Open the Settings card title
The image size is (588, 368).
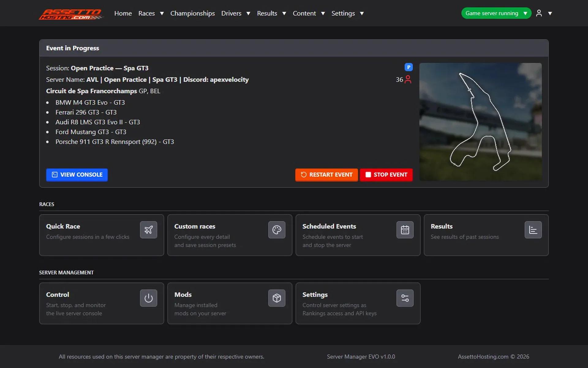315,295
